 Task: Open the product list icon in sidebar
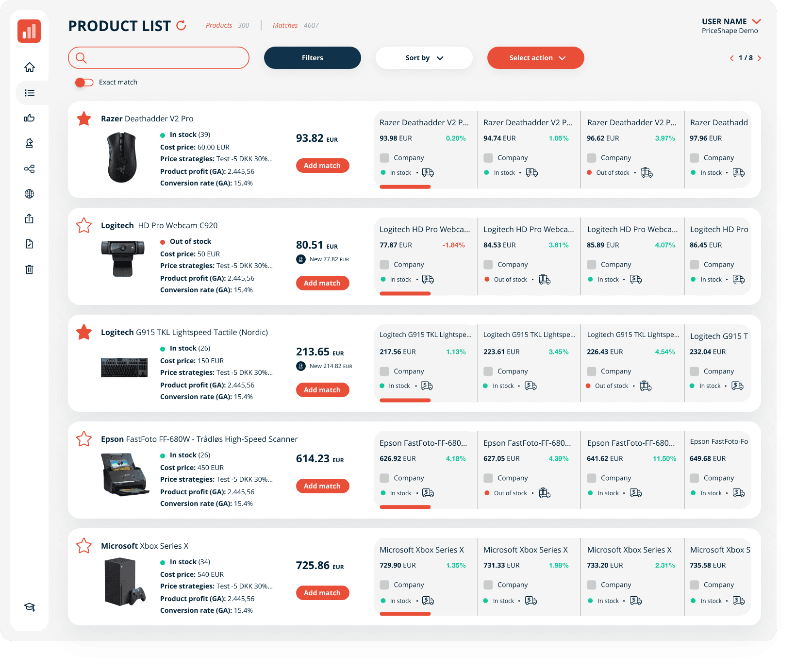coord(30,93)
